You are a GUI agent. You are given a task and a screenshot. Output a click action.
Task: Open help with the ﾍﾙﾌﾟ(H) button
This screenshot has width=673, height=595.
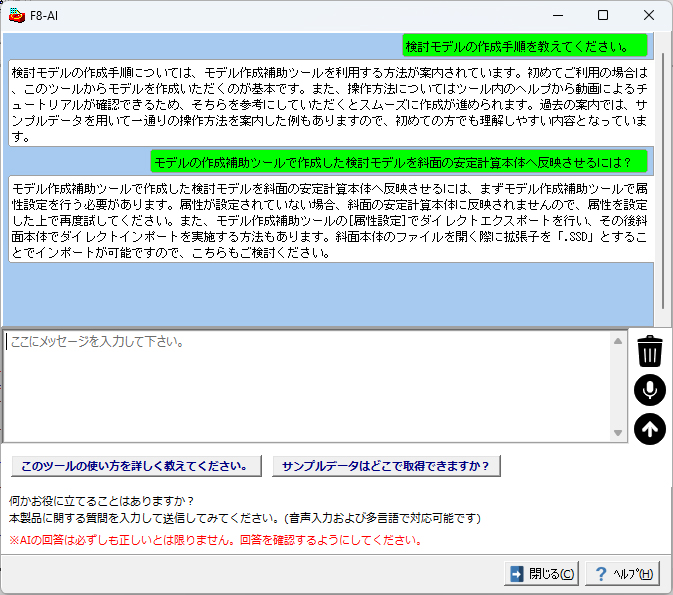[x=623, y=573]
